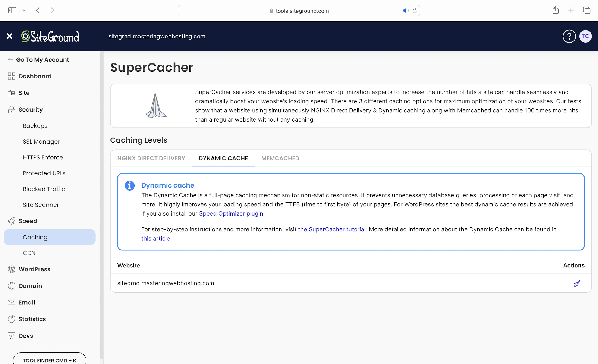
Task: Switch to the Memcached tab
Action: click(280, 158)
